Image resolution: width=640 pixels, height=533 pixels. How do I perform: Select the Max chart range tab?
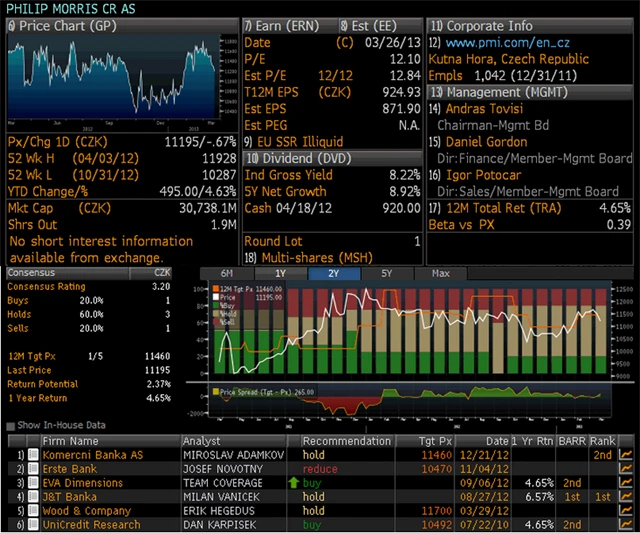click(440, 273)
